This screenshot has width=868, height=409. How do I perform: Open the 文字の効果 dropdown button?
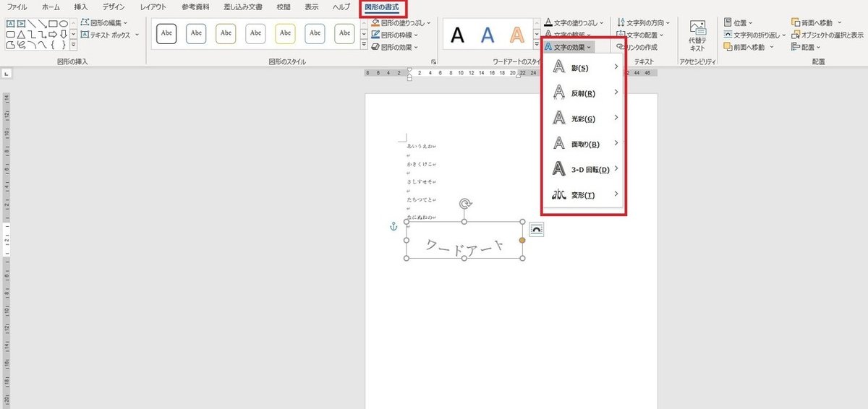(570, 47)
